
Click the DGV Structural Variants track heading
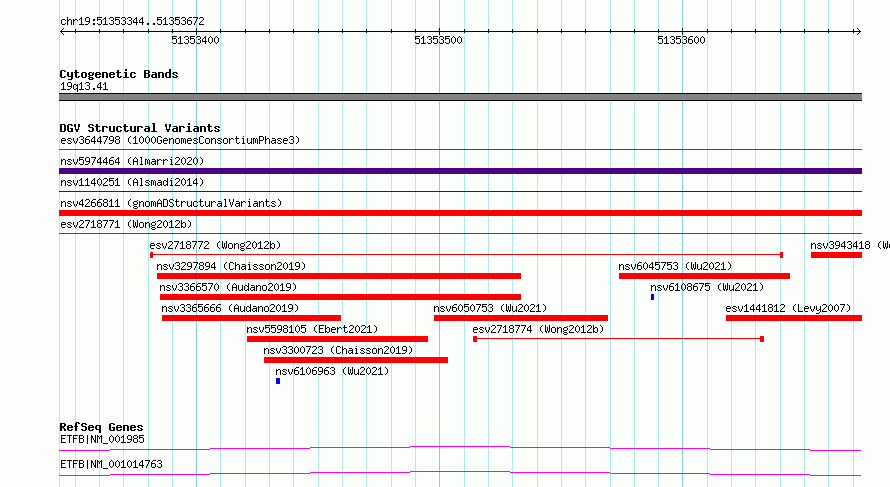140,128
